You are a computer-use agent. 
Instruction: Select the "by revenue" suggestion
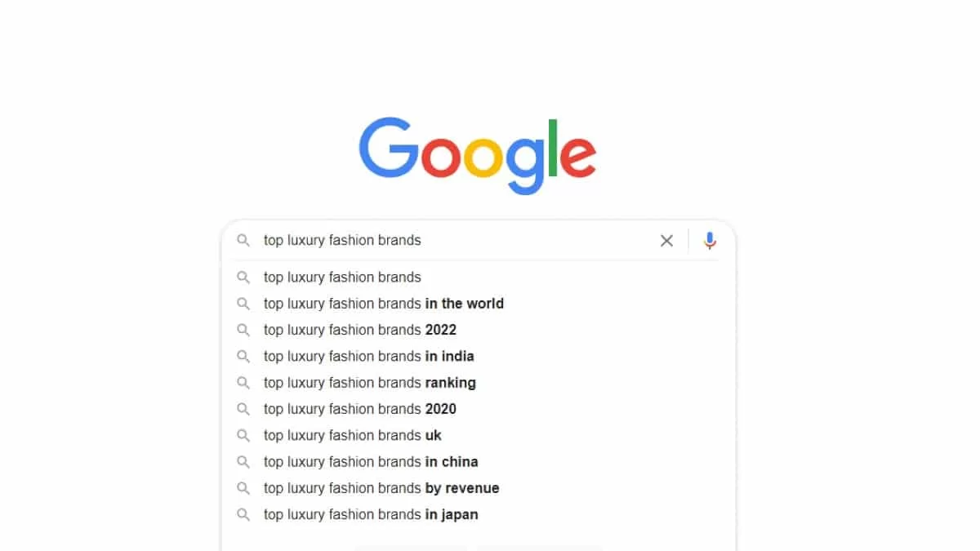(381, 488)
